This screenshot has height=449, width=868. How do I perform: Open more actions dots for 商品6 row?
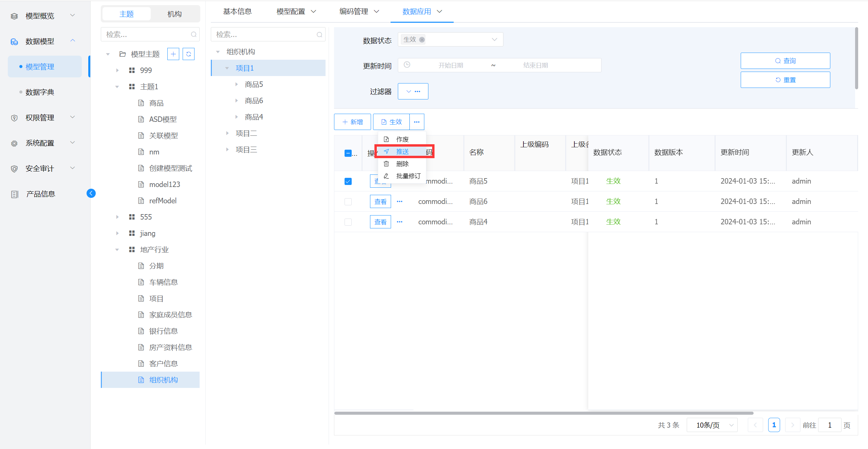tap(400, 202)
